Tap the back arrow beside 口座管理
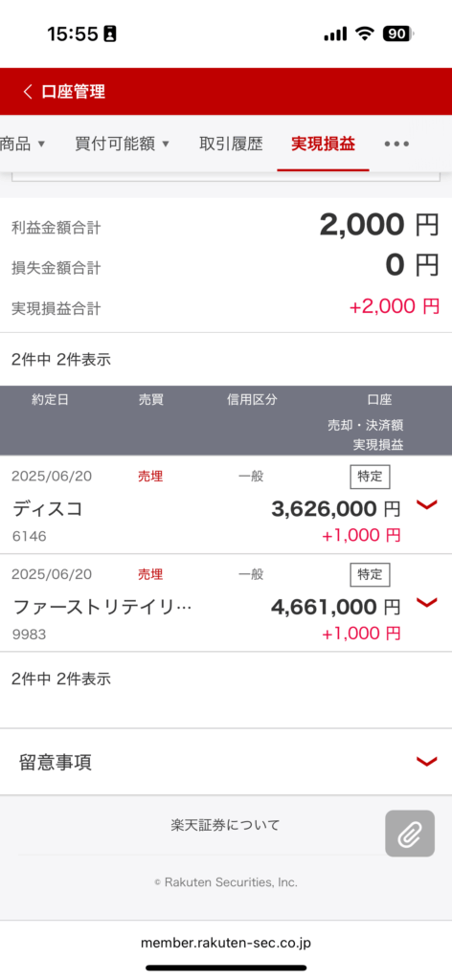This screenshot has width=452, height=980. click(27, 92)
